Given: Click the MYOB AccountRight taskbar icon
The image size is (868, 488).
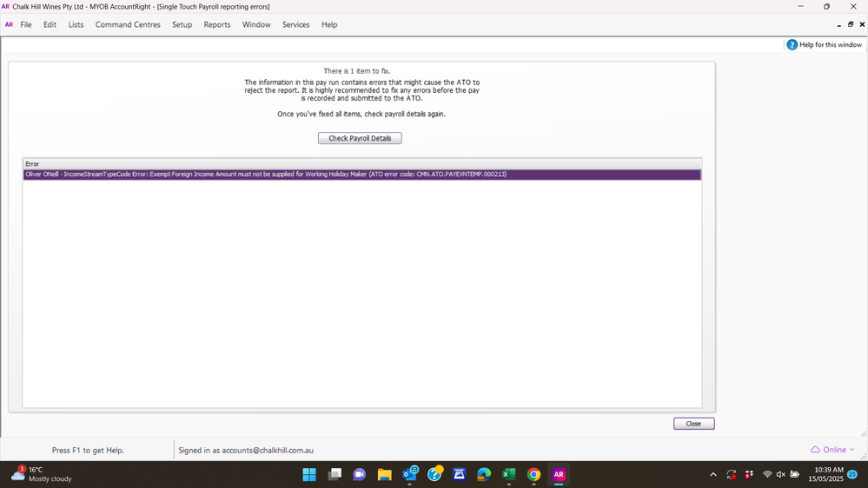Looking at the screenshot, I should (559, 474).
